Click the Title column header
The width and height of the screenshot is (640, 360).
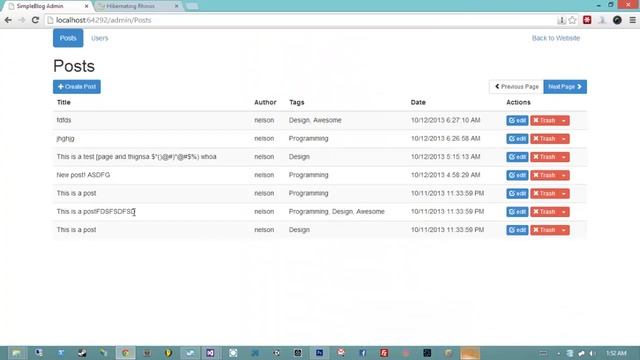(64, 102)
